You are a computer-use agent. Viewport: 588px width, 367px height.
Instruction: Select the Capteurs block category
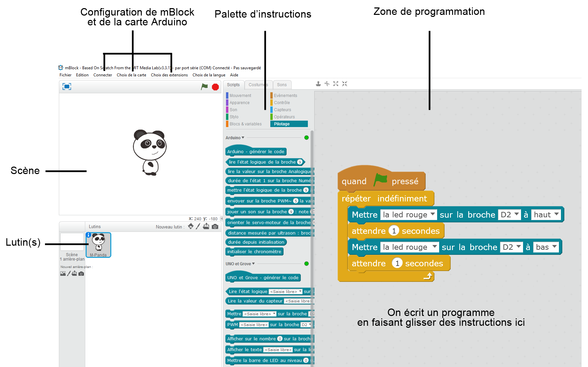point(282,109)
